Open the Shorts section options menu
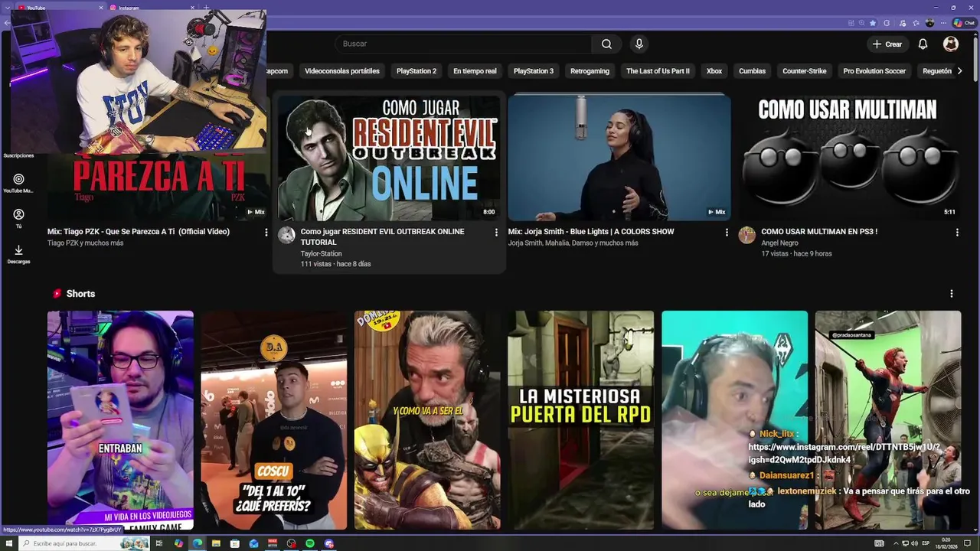The image size is (980, 551). pyautogui.click(x=952, y=294)
